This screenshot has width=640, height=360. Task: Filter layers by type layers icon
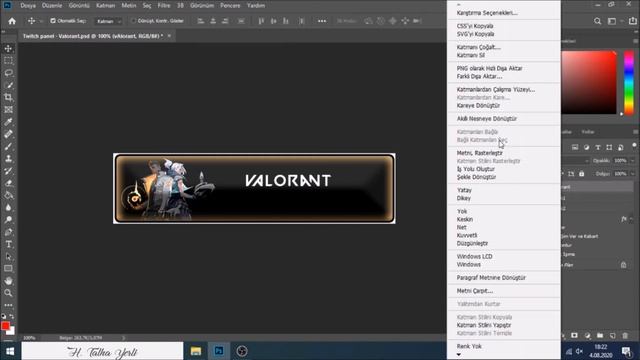point(598,147)
